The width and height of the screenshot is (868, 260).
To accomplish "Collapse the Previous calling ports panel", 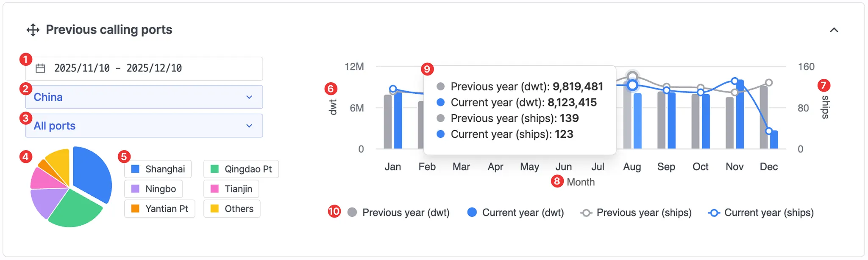I will 834,30.
